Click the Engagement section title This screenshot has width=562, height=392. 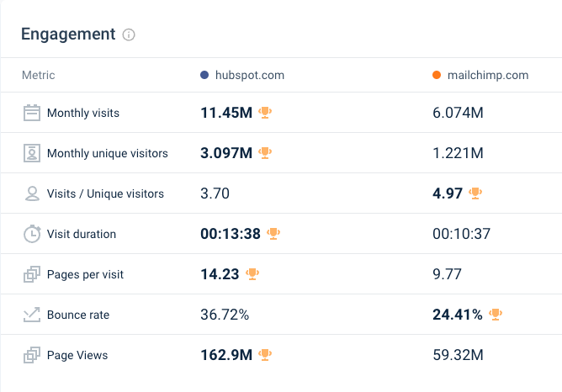68,34
